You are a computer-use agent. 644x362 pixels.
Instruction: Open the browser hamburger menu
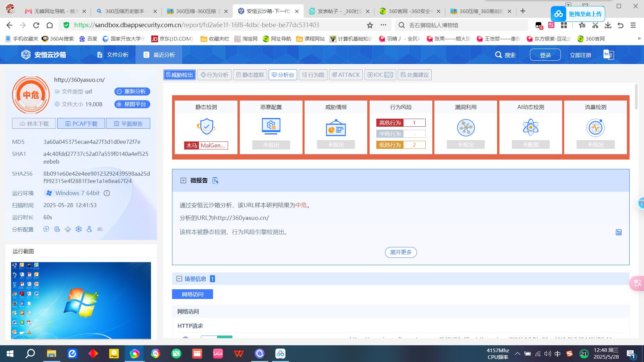pos(633,25)
